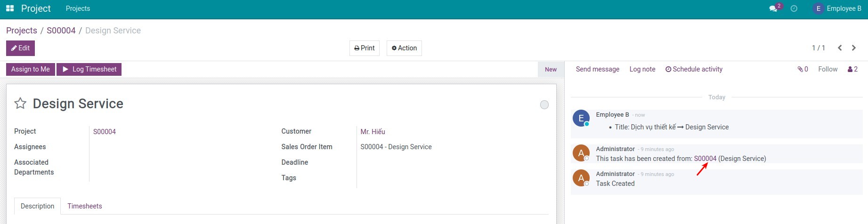868x224 pixels.
Task: Click the Edit button
Action: click(20, 48)
